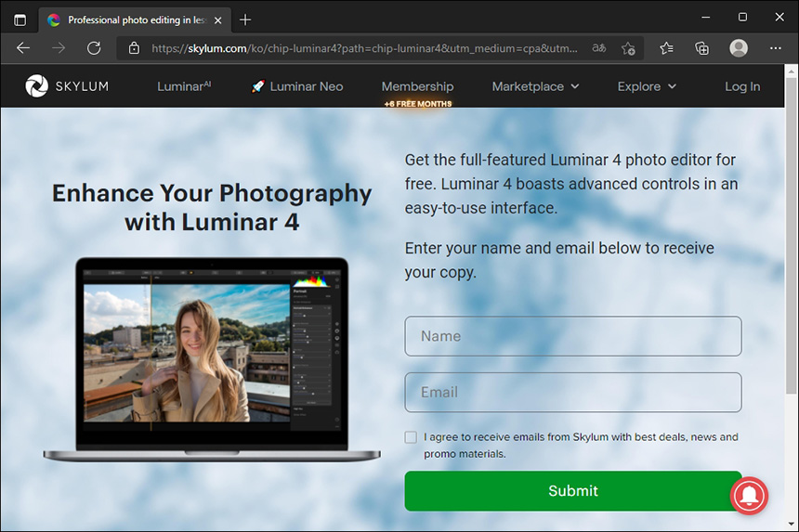Maximize the browser window

pos(742,18)
